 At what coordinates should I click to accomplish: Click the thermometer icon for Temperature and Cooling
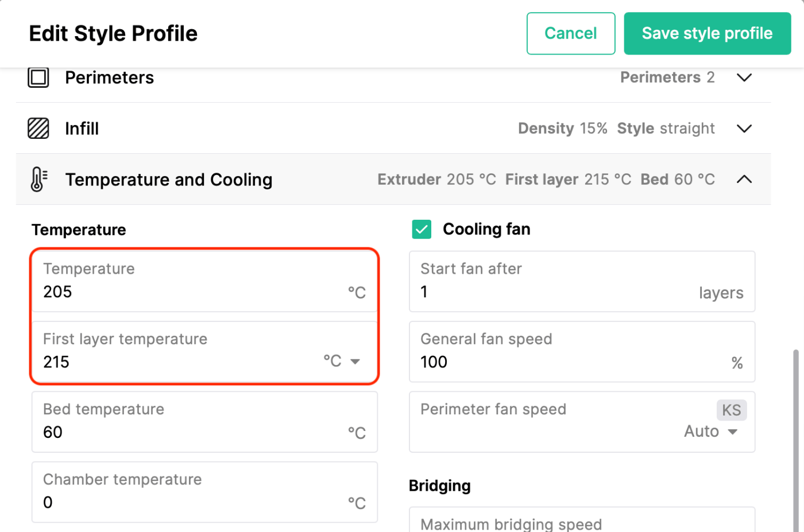[x=38, y=179]
